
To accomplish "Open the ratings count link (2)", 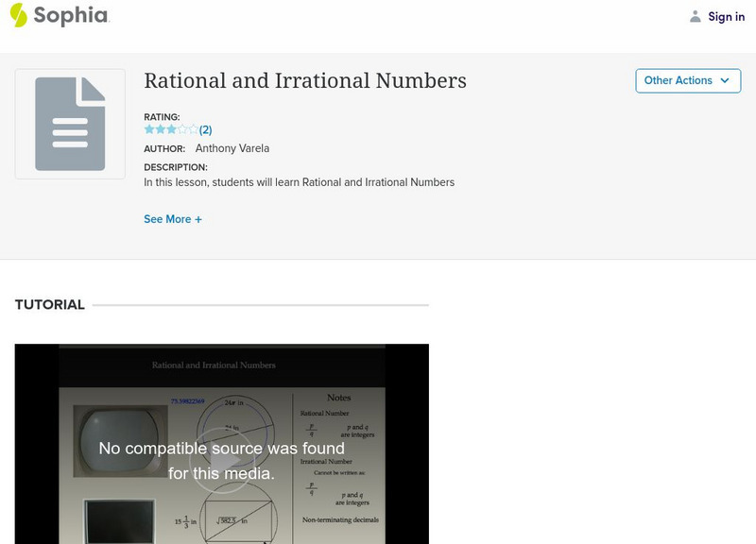I will (x=208, y=129).
